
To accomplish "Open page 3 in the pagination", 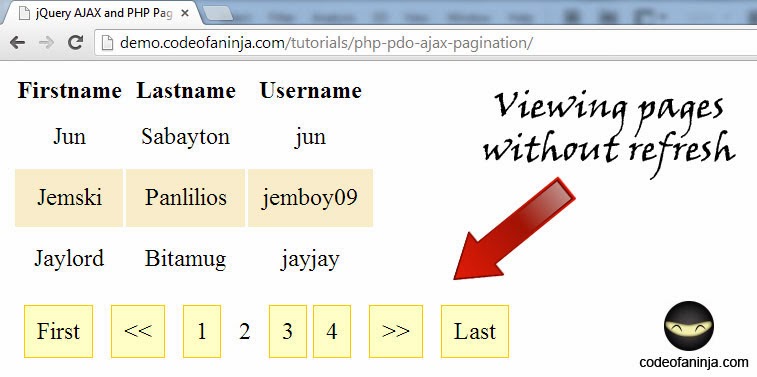I will tap(287, 331).
